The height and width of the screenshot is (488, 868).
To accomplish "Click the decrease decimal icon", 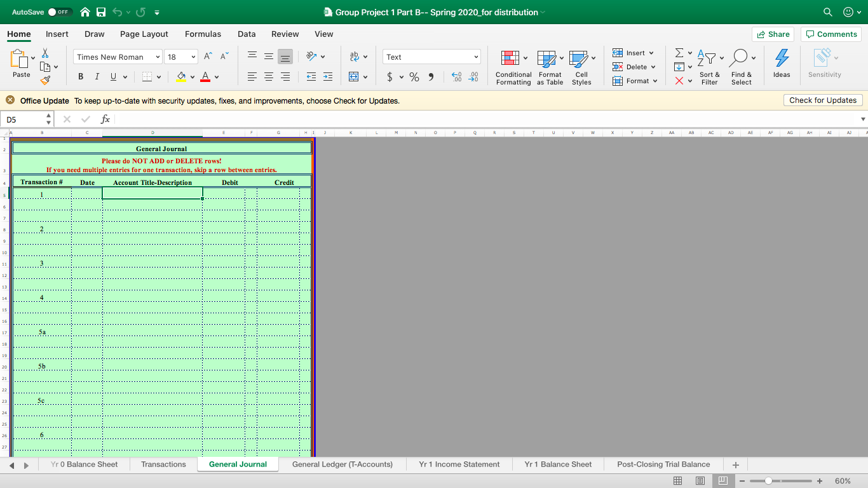I will (x=473, y=77).
